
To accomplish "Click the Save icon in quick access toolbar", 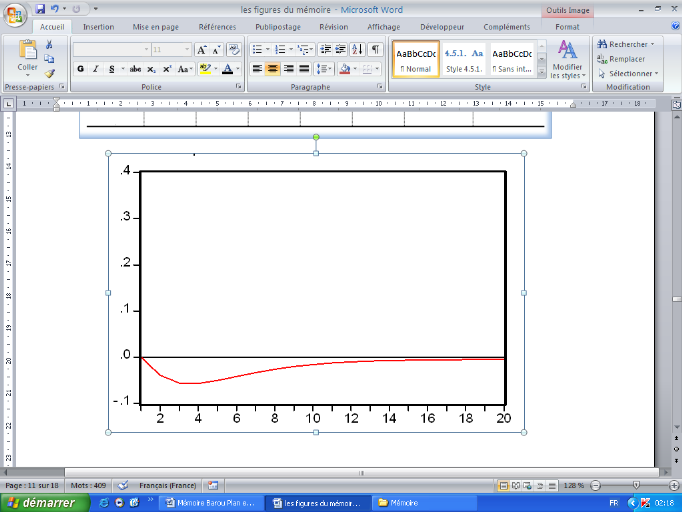I will pos(40,9).
